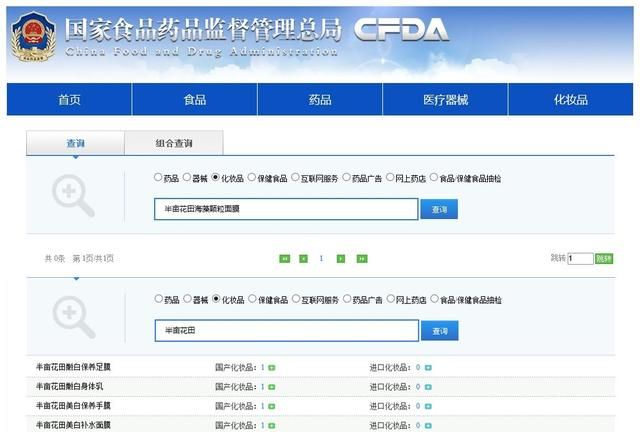Select 网上药店 radio in upper search panel
Image resolution: width=640 pixels, height=432 pixels.
[390, 177]
